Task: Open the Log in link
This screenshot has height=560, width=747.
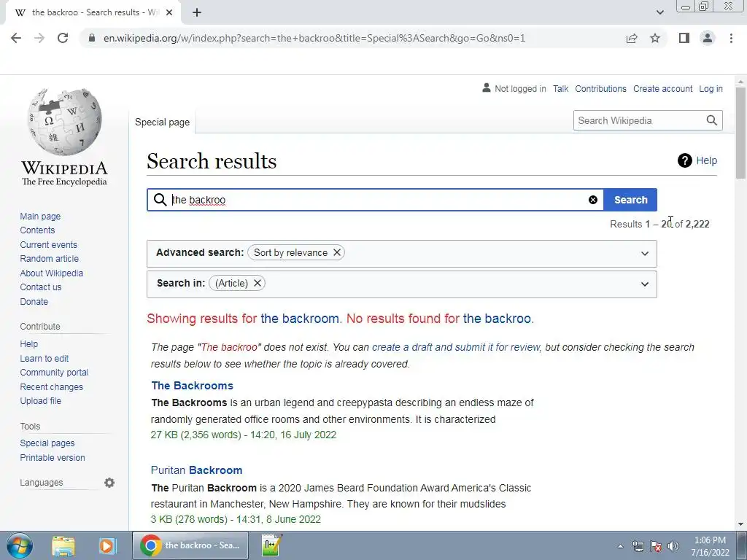Action: click(x=711, y=88)
